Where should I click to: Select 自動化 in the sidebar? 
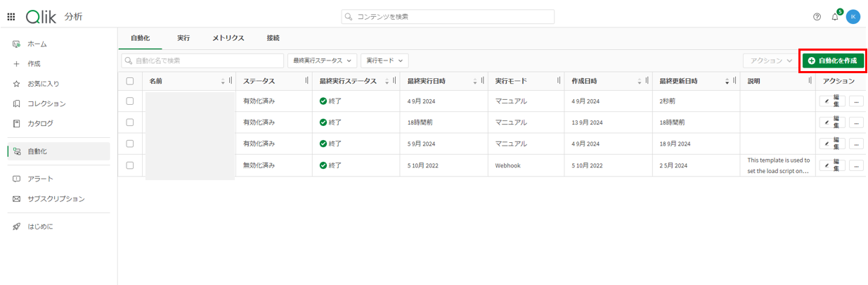click(59, 151)
